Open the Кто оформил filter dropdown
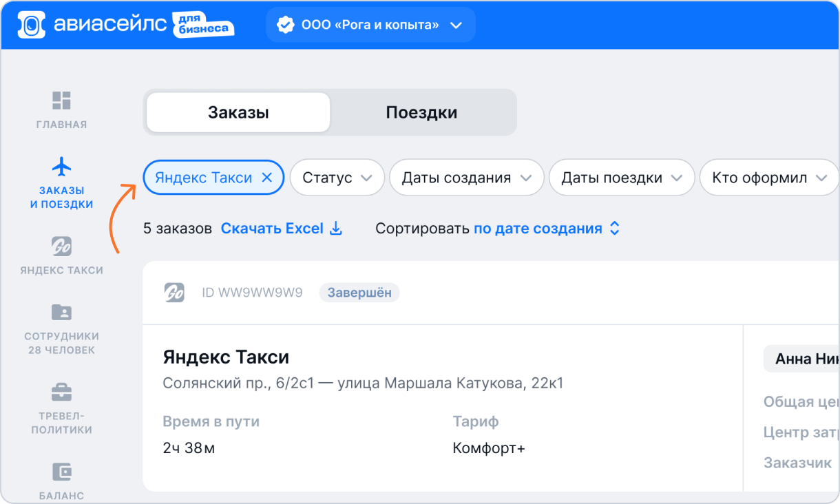Image resolution: width=840 pixels, height=504 pixels. (768, 178)
